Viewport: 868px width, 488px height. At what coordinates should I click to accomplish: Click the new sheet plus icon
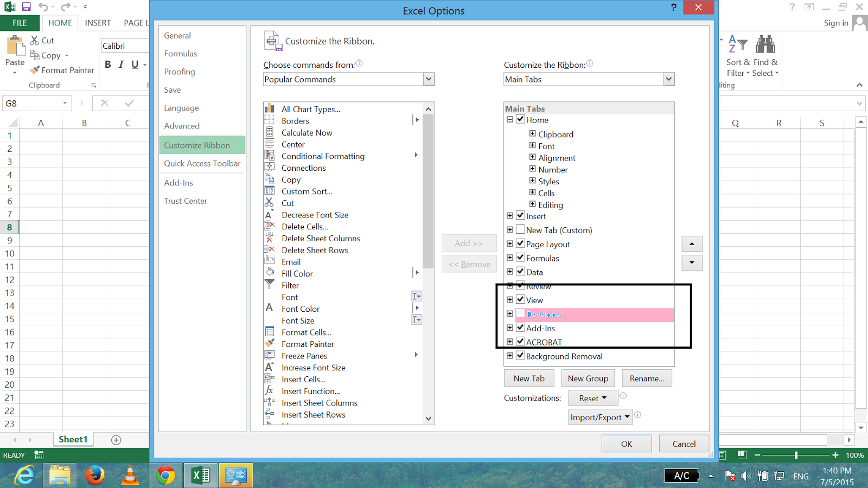pyautogui.click(x=116, y=440)
